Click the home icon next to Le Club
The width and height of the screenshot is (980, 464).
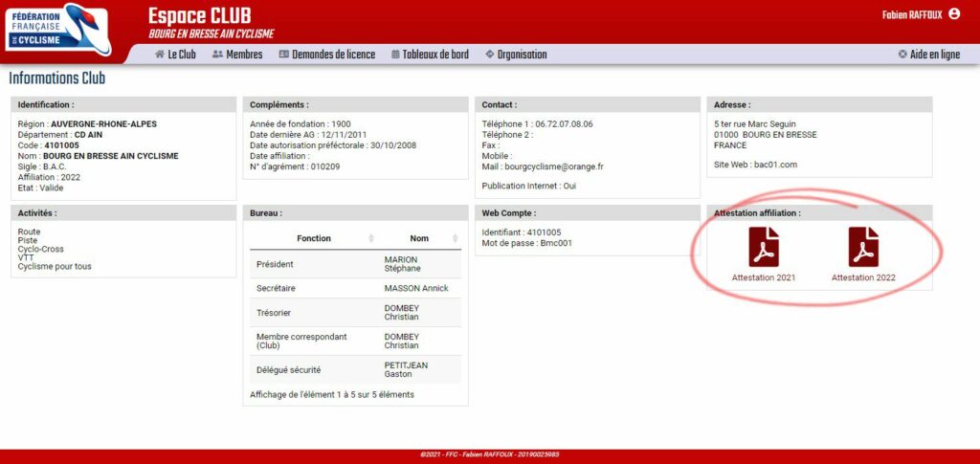point(160,55)
